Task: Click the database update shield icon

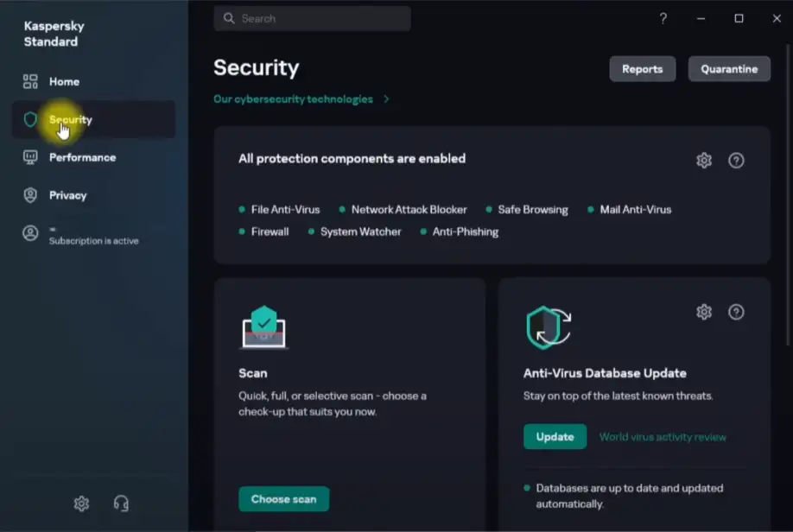Action: (549, 327)
